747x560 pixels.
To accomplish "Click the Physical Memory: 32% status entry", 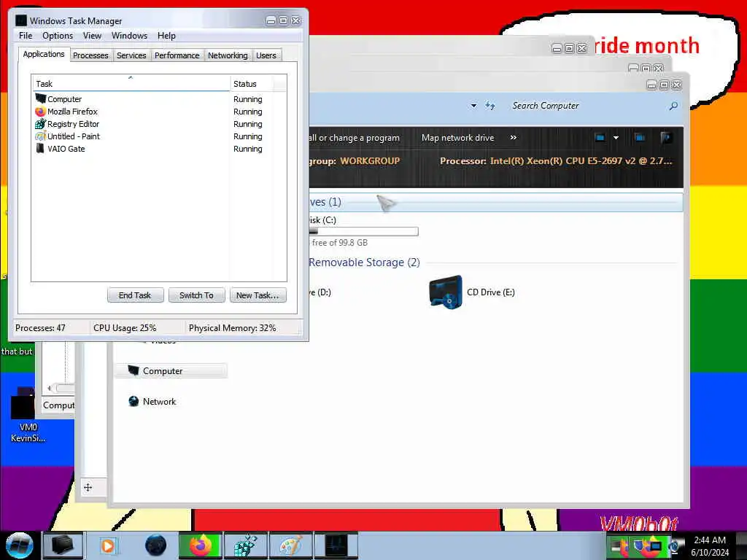I will (x=232, y=328).
